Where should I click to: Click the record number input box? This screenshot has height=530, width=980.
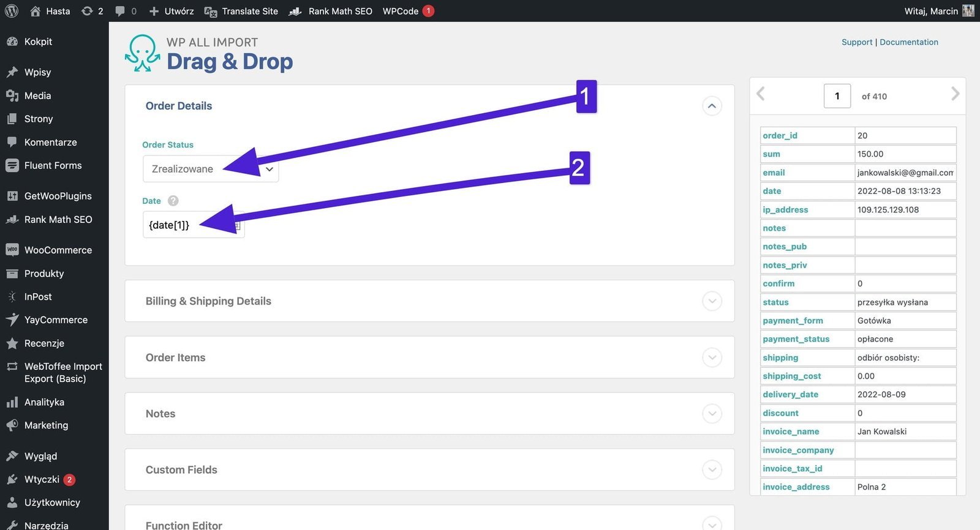coord(837,96)
